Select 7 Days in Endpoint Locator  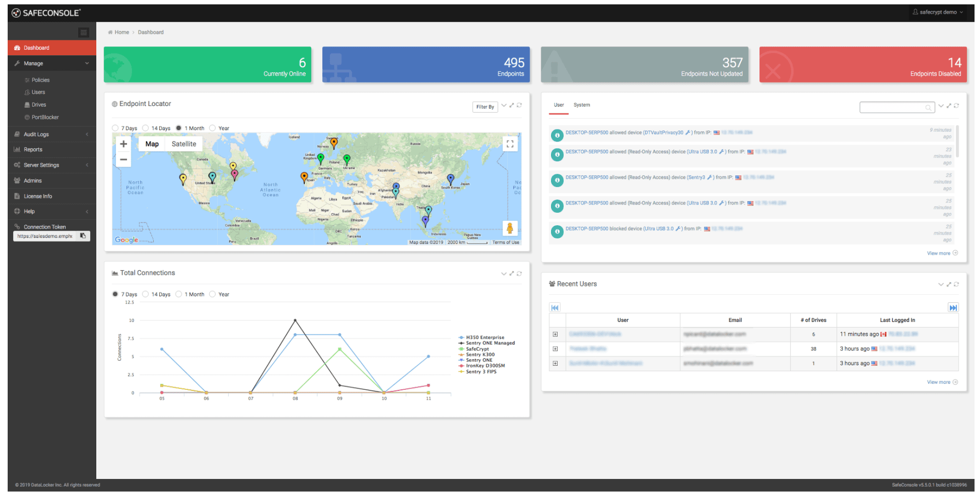tap(115, 128)
